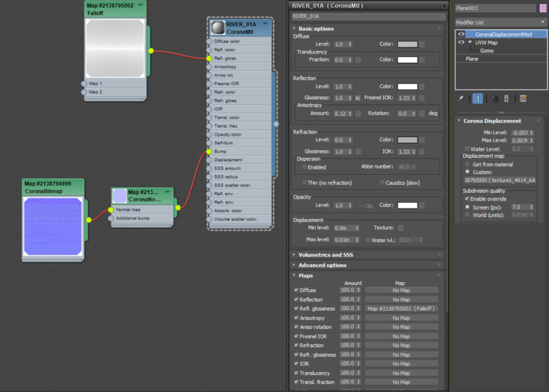Viewport: 549px width, 392px height.
Task: Click Remove Modifier trash icon
Action: click(506, 99)
